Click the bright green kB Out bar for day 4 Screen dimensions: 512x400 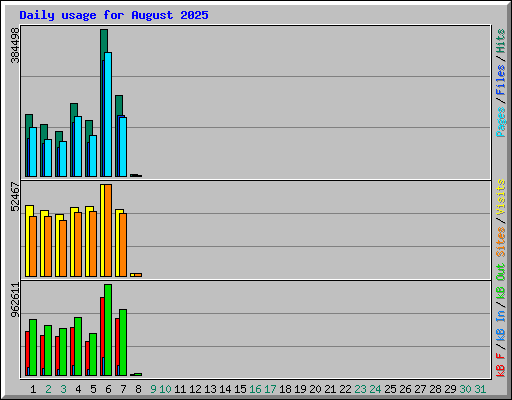click(78, 346)
